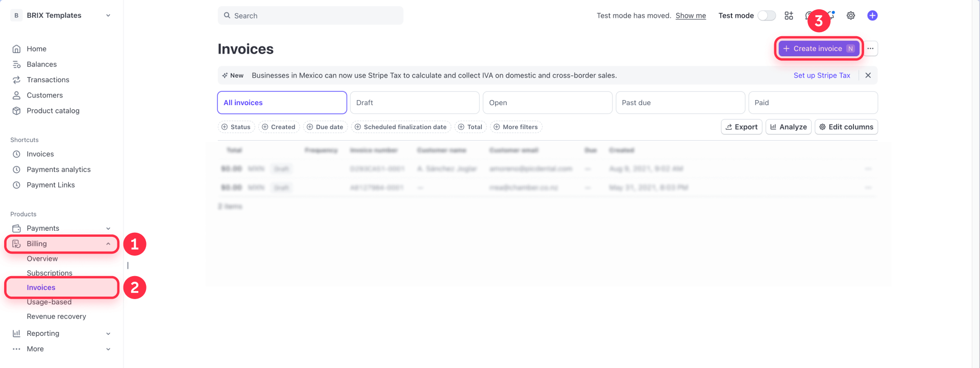This screenshot has width=980, height=368.
Task: Click the blue plus circle icon in header
Action: click(872, 16)
